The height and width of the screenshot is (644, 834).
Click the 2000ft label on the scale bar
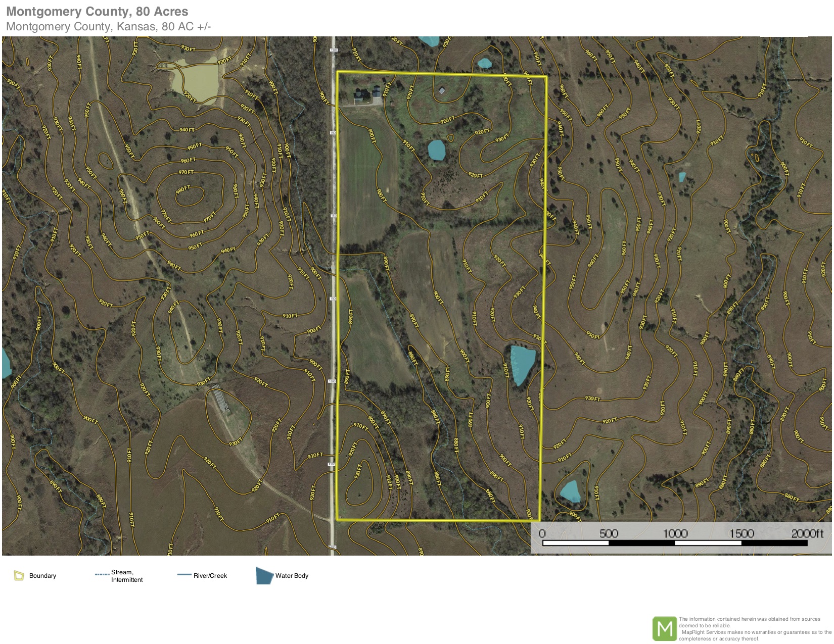pyautogui.click(x=807, y=534)
